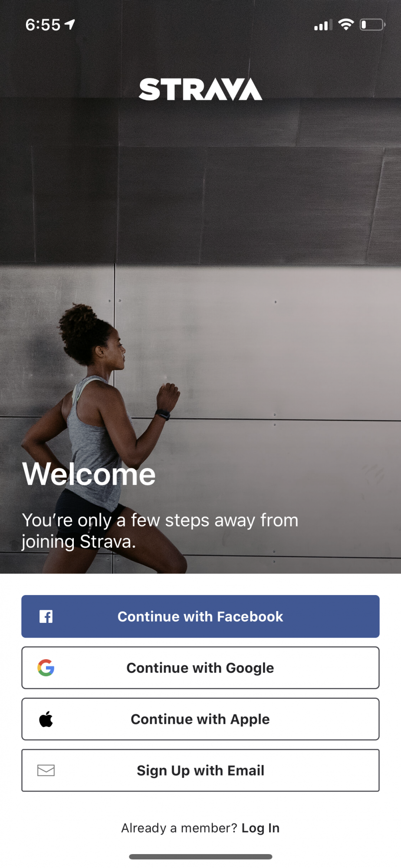401x868 pixels.
Task: Tap the 6:55 clock in status bar
Action: pos(43,25)
